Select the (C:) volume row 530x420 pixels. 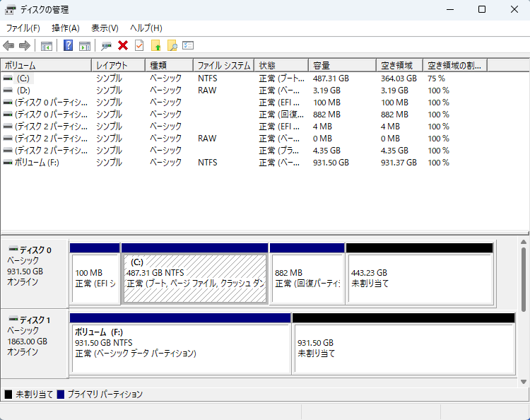pos(244,78)
